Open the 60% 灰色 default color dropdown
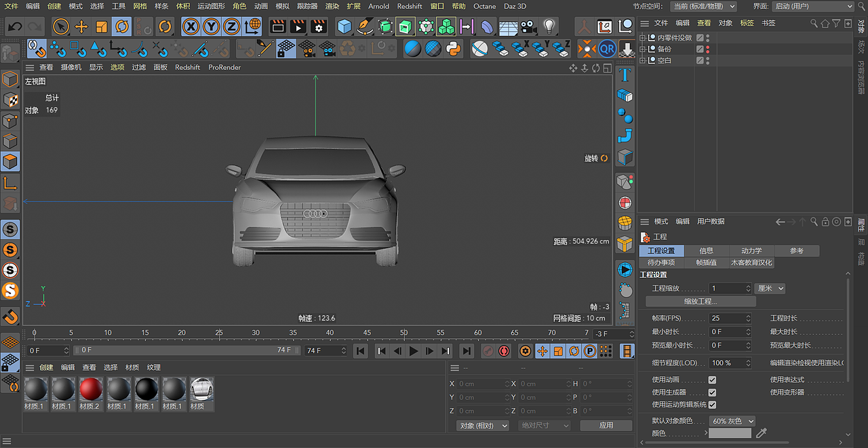The image size is (868, 448). coord(732,421)
